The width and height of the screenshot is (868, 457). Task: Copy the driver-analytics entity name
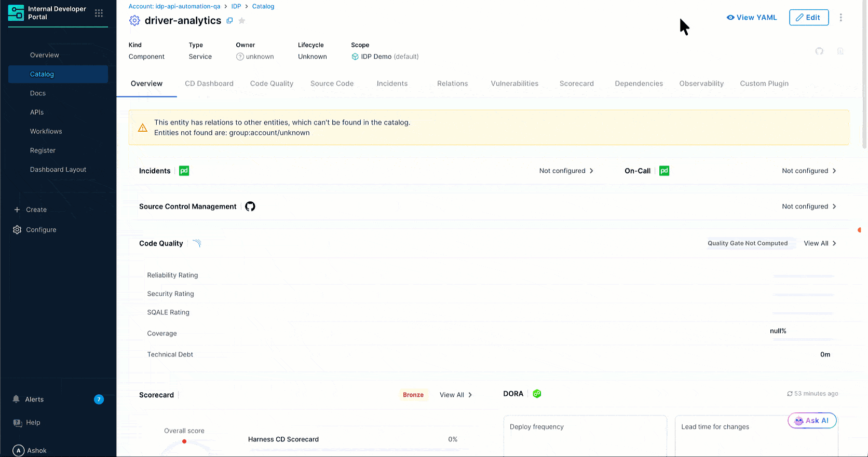click(x=229, y=21)
